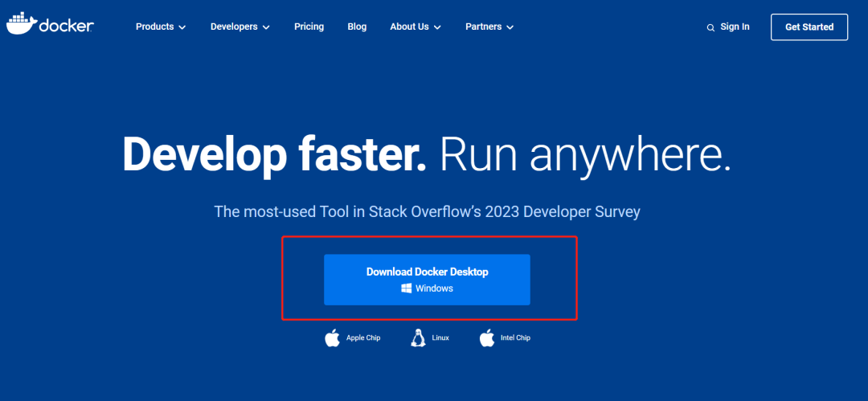
Task: Click the Apple Chip apple icon
Action: [x=332, y=338]
